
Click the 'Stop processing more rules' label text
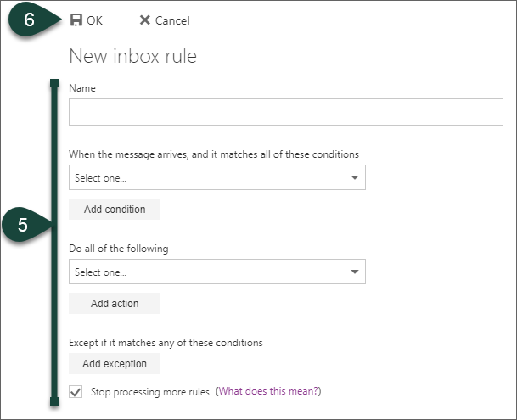click(150, 391)
